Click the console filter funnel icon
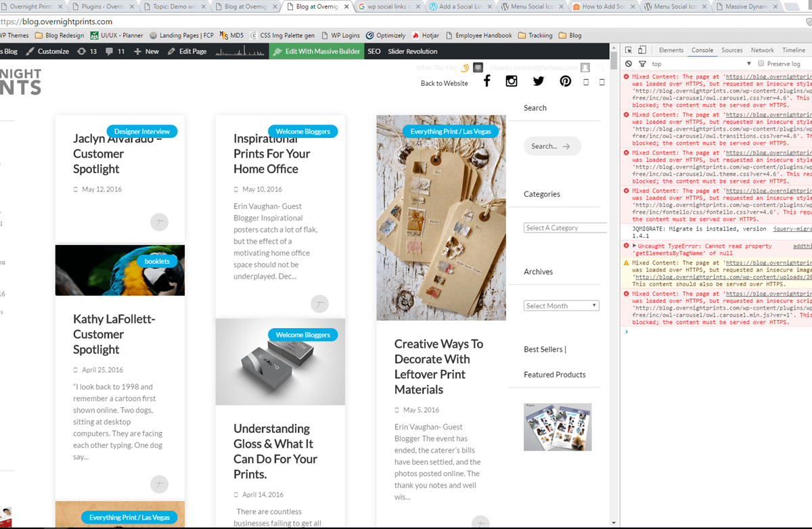The width and height of the screenshot is (812, 529). 642,64
